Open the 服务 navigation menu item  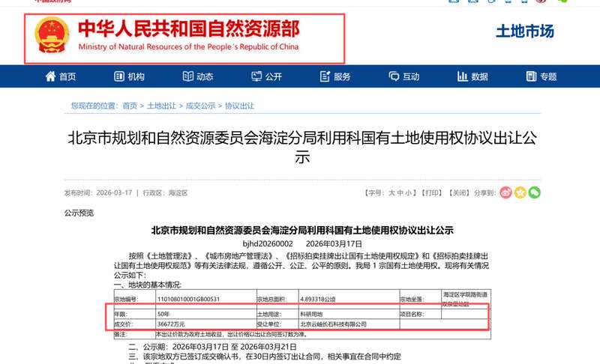coord(335,76)
